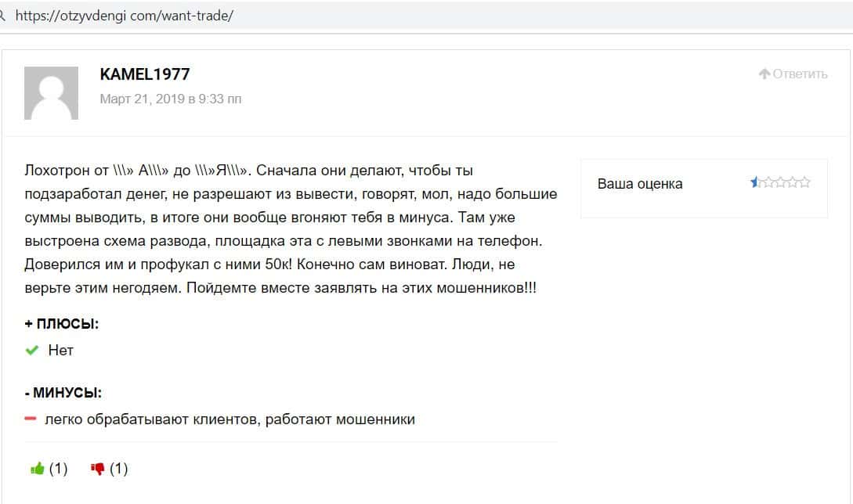
Task: Click the red thumbs-down dislike icon
Action: click(x=98, y=469)
